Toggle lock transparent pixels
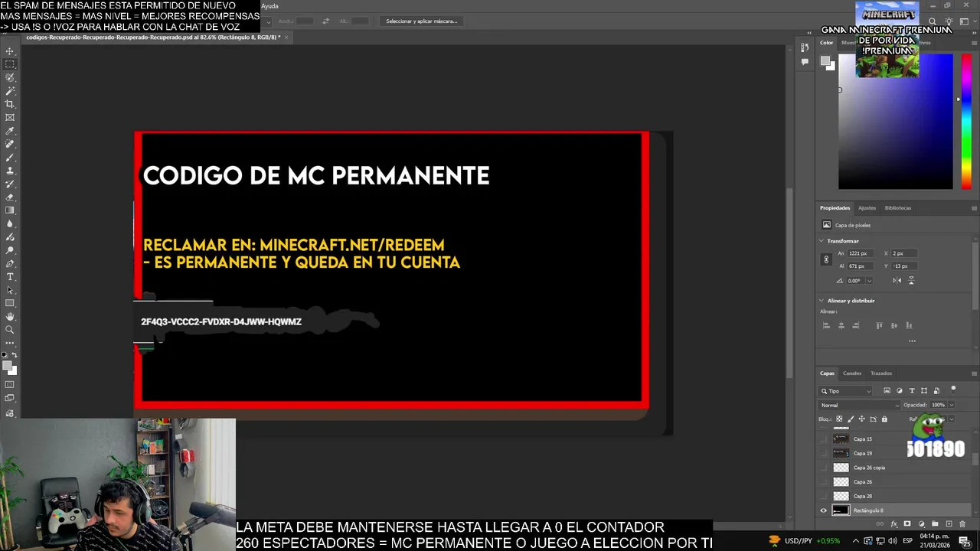The image size is (980, 551). (x=839, y=419)
